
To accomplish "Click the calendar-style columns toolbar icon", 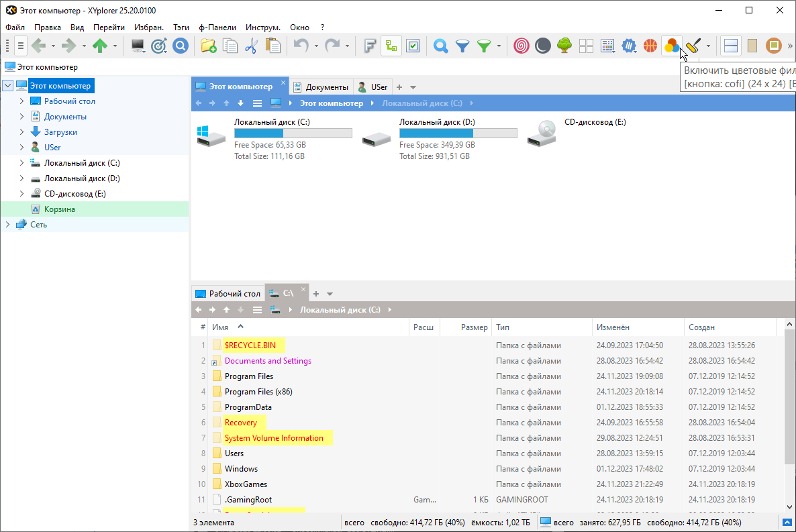I will click(607, 46).
